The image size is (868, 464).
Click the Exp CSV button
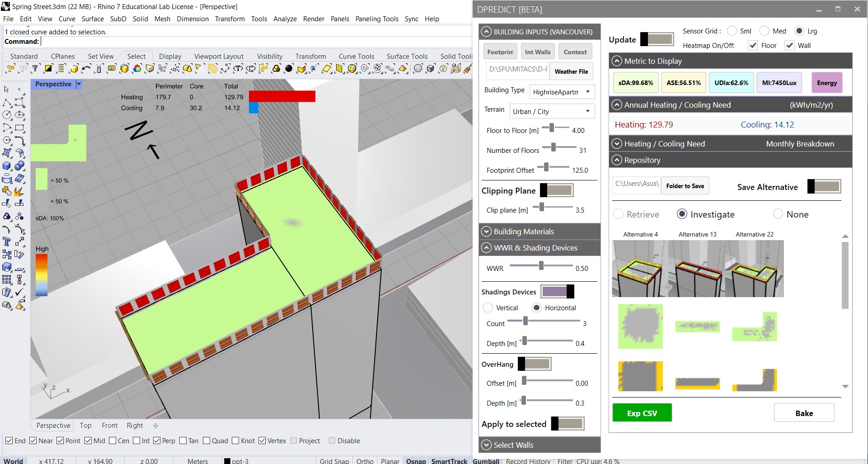coord(642,413)
